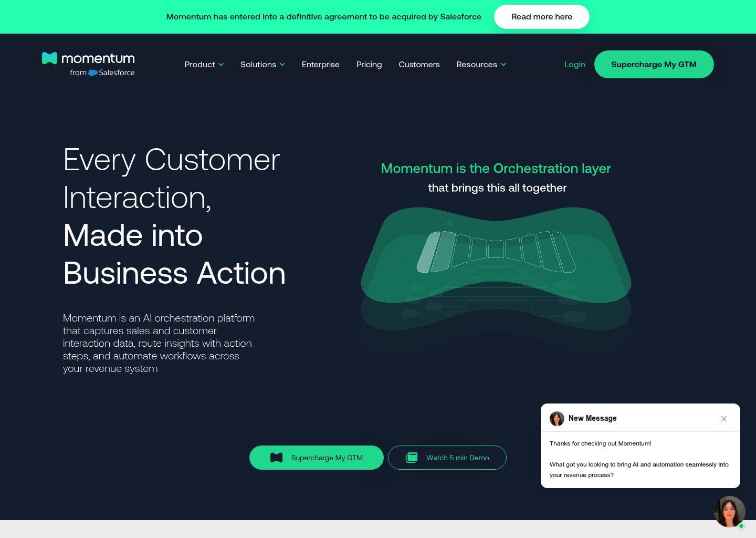Visit the Customers page
Image resolution: width=756 pixels, height=538 pixels.
pyautogui.click(x=419, y=65)
